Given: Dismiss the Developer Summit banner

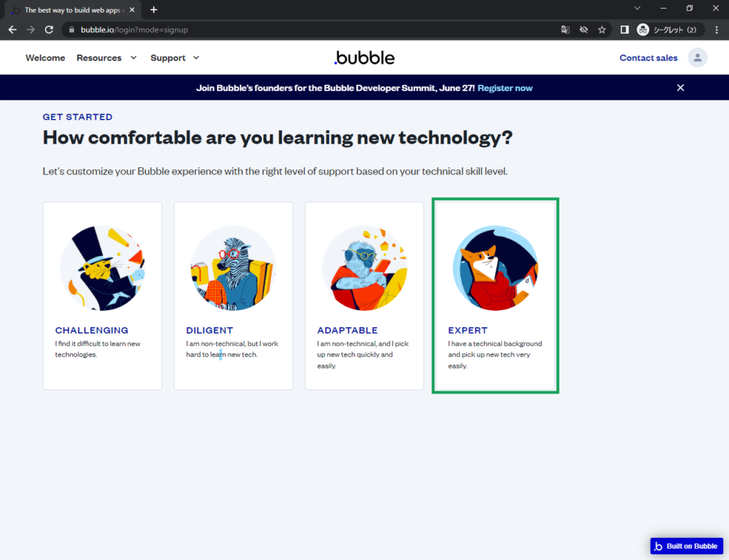Looking at the screenshot, I should pyautogui.click(x=680, y=88).
